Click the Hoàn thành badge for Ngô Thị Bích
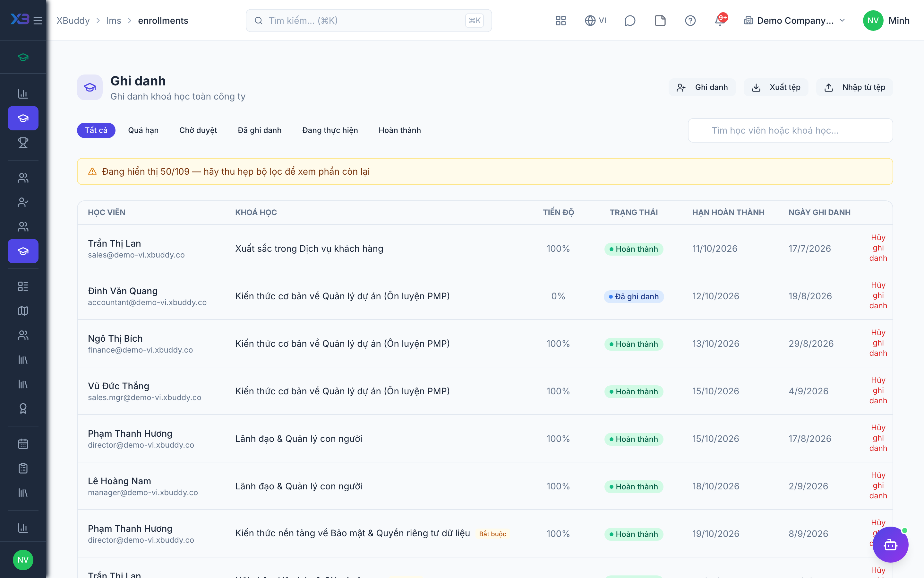Viewport: 924px width, 578px height. tap(634, 344)
